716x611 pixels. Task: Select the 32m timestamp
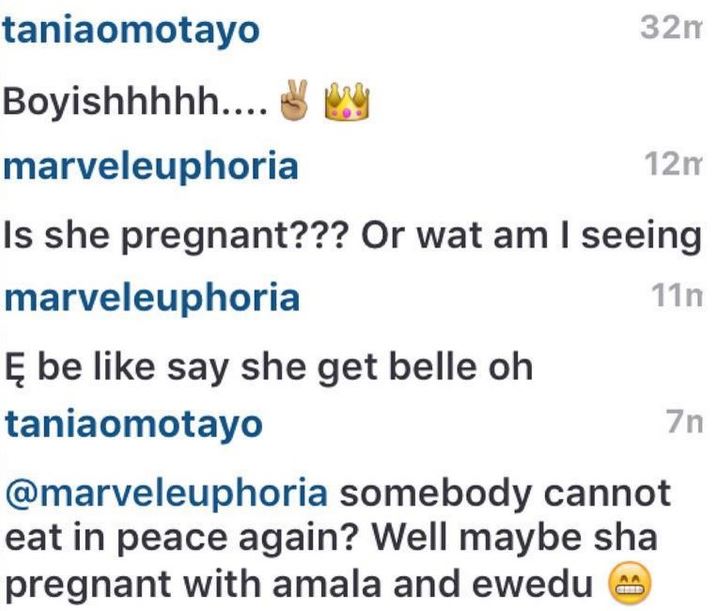(670, 27)
